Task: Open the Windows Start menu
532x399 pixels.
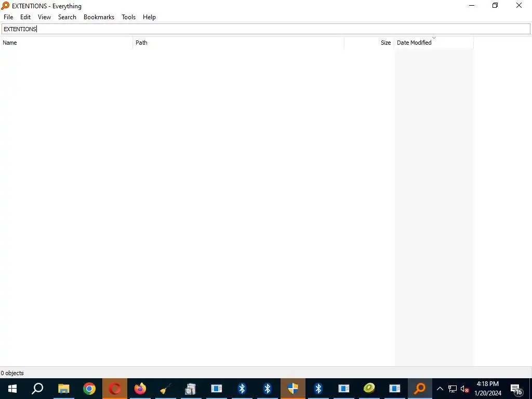Action: (x=12, y=389)
